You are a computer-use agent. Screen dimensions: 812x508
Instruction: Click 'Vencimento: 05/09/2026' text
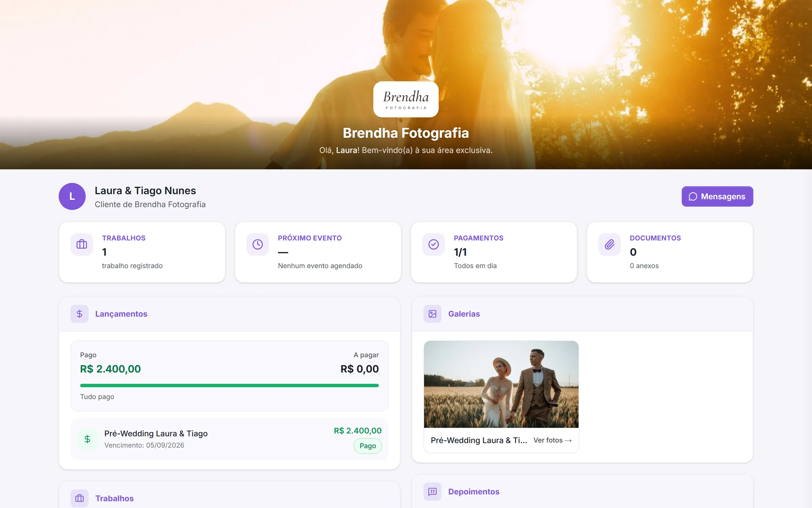[144, 445]
